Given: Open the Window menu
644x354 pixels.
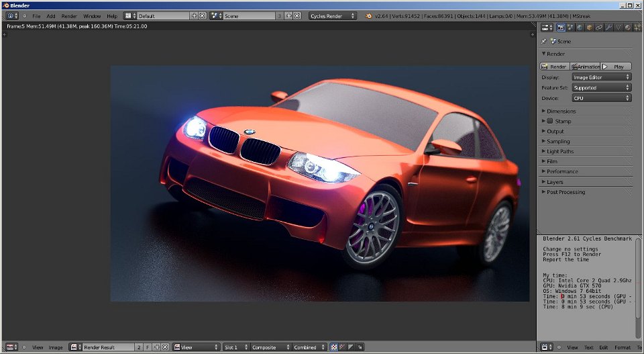Looking at the screenshot, I should coord(92,16).
